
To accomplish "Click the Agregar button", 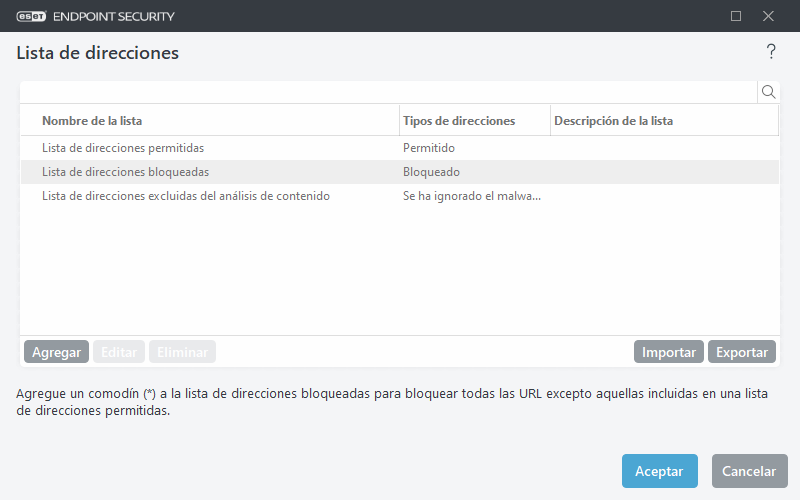I will pyautogui.click(x=57, y=352).
